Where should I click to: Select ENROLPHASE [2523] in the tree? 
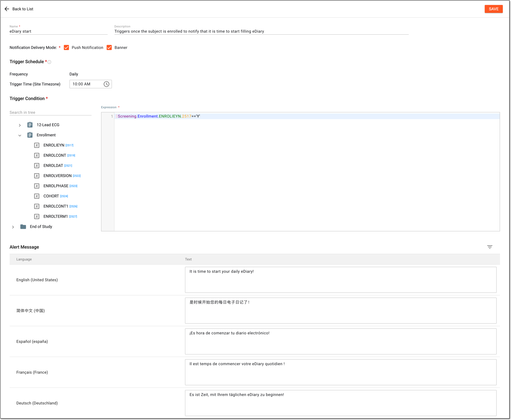(x=61, y=186)
